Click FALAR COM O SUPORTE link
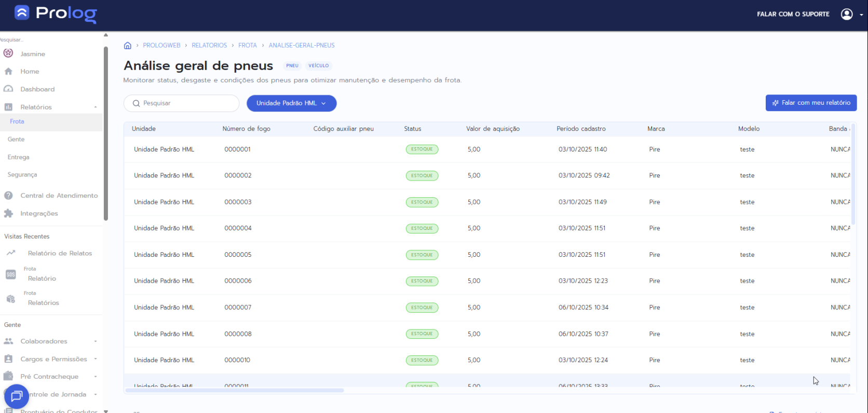This screenshot has width=868, height=413. tap(793, 14)
